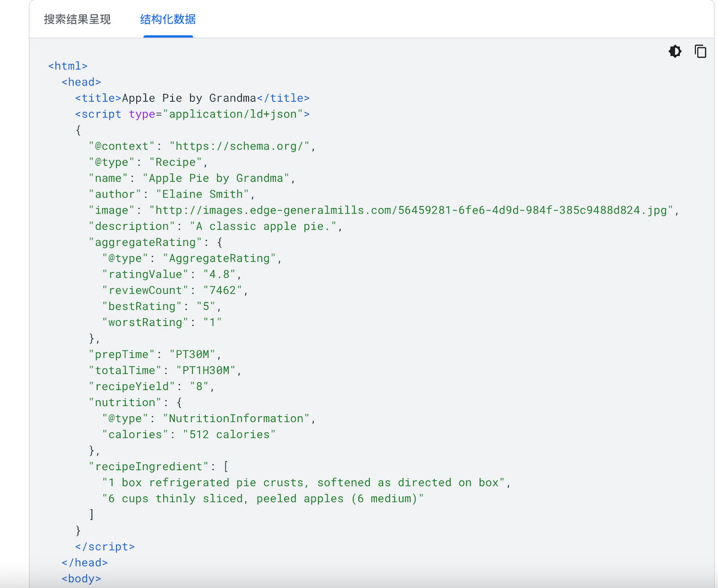This screenshot has height=588, width=718.
Task: Click the "nutrition" key line
Action: [x=135, y=403]
